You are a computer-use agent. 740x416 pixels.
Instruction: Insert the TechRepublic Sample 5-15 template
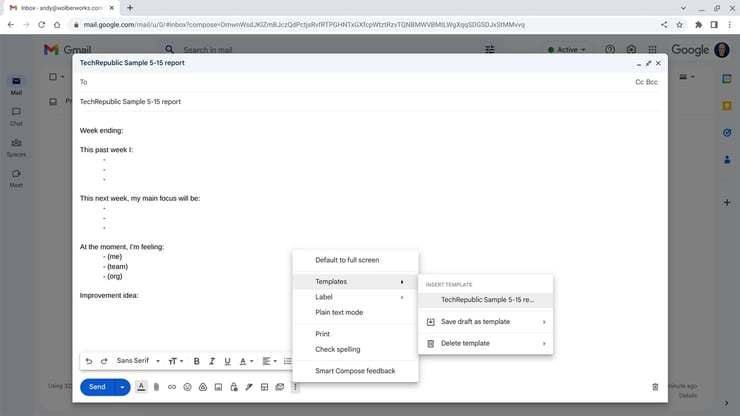click(485, 300)
